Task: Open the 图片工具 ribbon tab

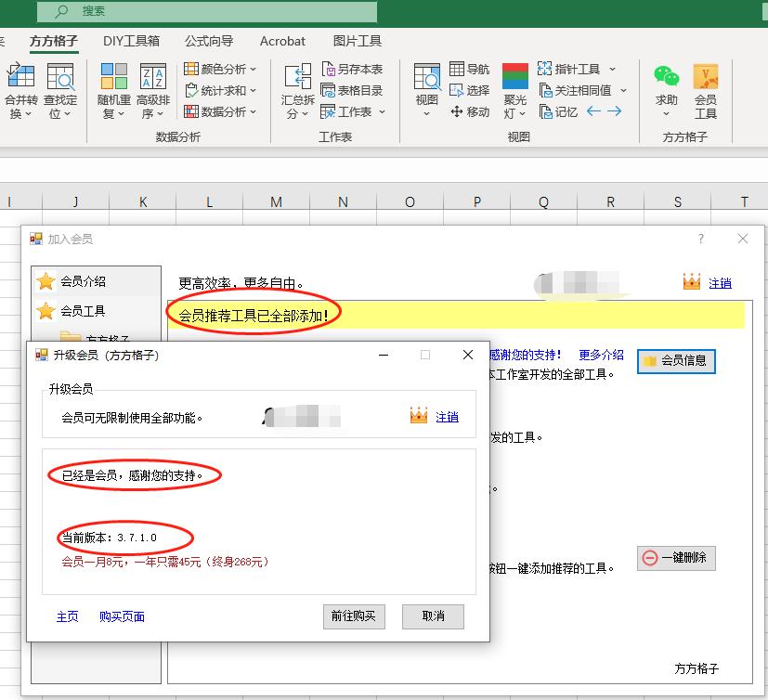Action: [358, 41]
